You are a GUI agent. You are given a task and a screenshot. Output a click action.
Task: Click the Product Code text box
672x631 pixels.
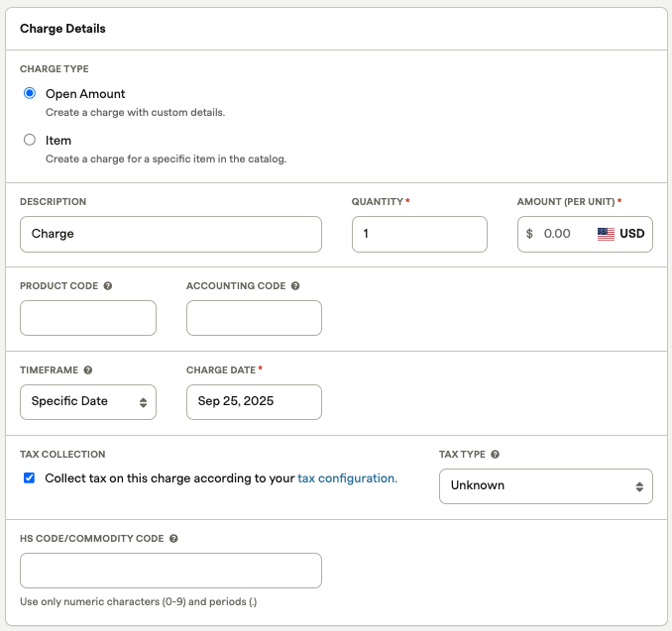88,318
